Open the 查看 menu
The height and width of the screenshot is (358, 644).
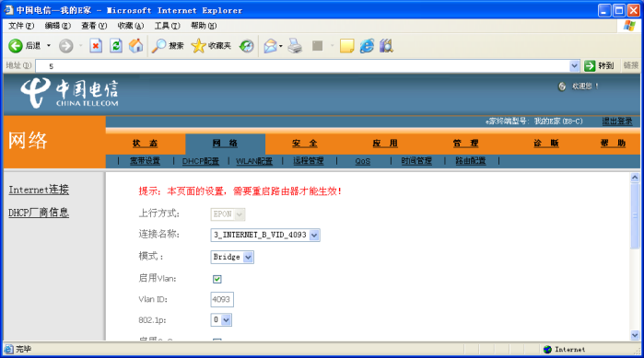[94, 26]
